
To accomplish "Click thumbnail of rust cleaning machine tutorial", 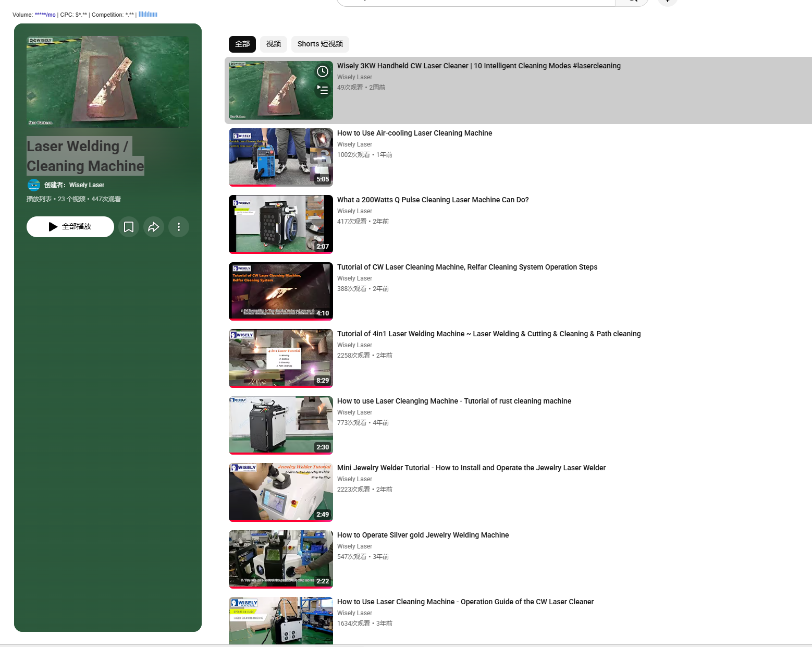I will (281, 425).
